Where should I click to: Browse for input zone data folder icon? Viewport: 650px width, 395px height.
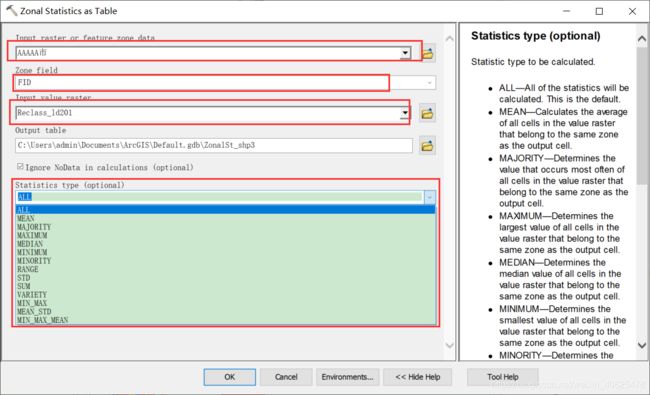point(428,53)
